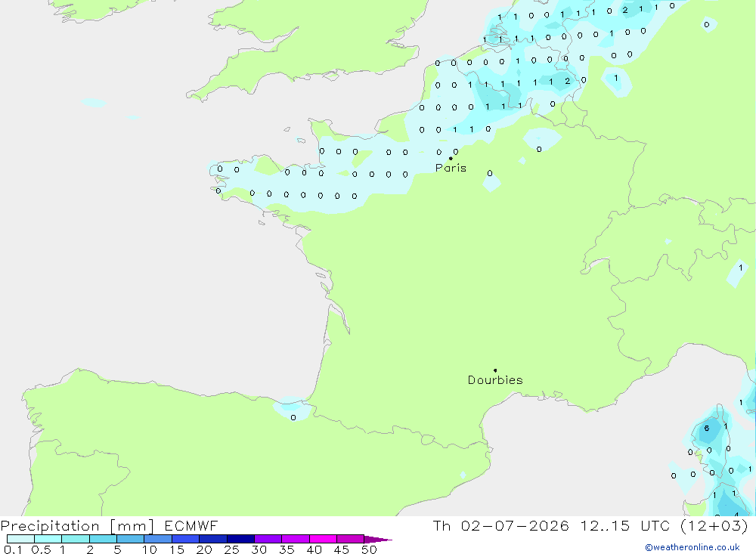Click the legend scale label 50
The image size is (756, 554).
point(369,549)
